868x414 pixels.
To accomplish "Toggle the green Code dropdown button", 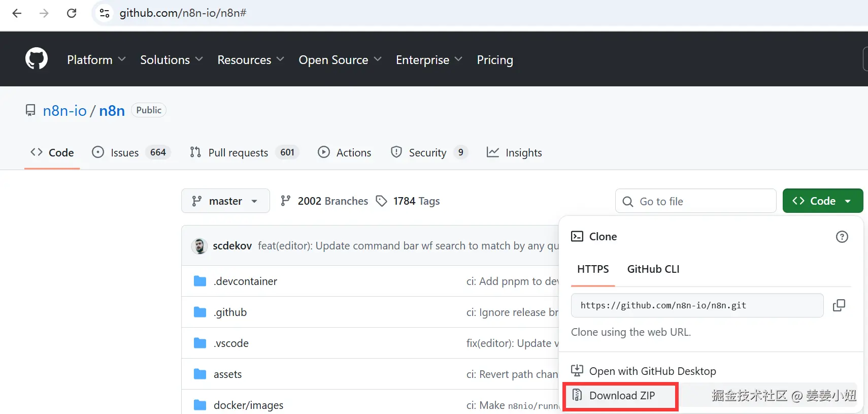I will coord(822,201).
